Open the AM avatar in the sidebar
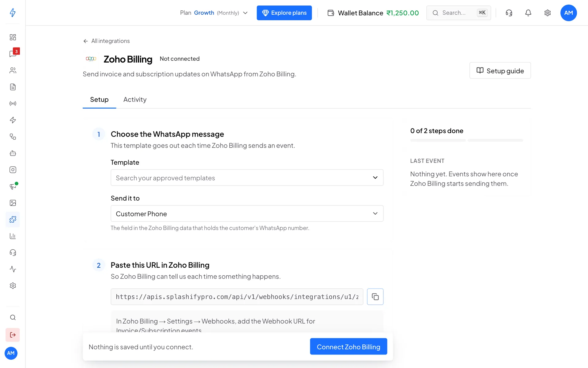Image resolution: width=588 pixels, height=368 pixels. [x=11, y=353]
